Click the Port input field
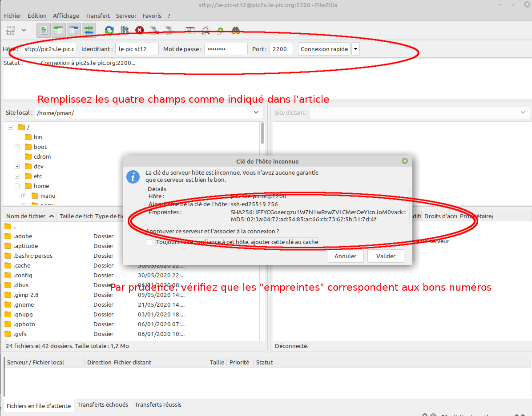Image resolution: width=532 pixels, height=416 pixels. pyautogui.click(x=281, y=49)
